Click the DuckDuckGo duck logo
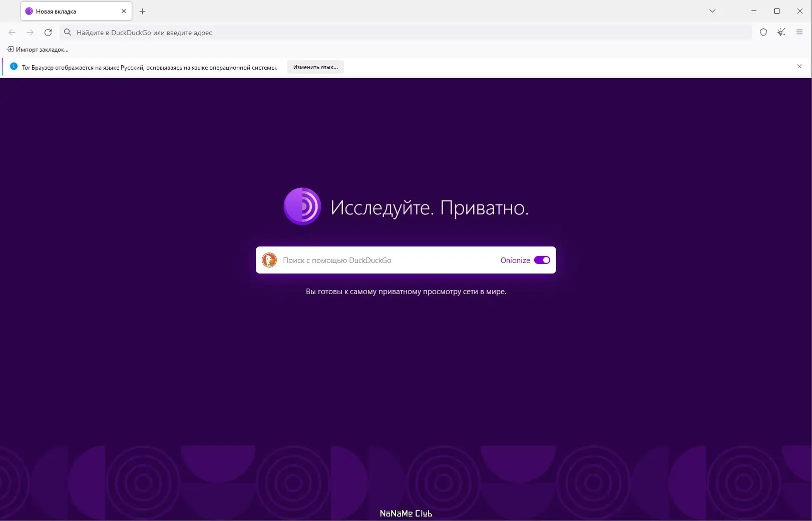 coord(269,260)
